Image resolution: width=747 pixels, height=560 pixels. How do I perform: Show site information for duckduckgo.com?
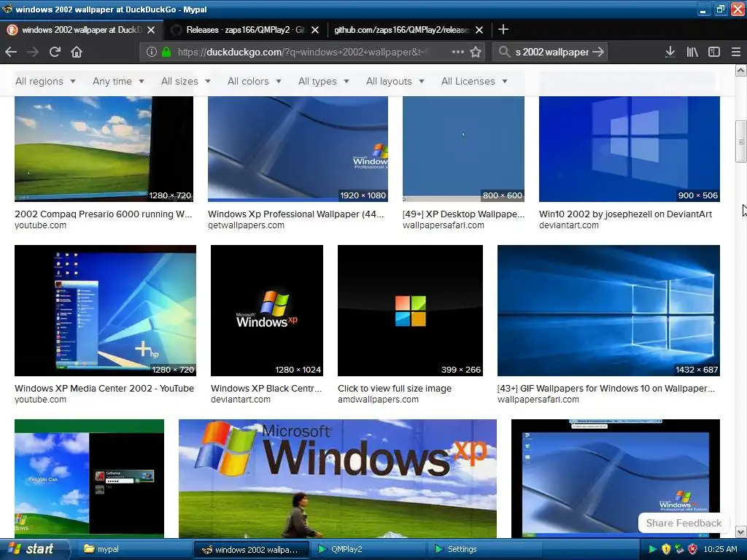(152, 52)
